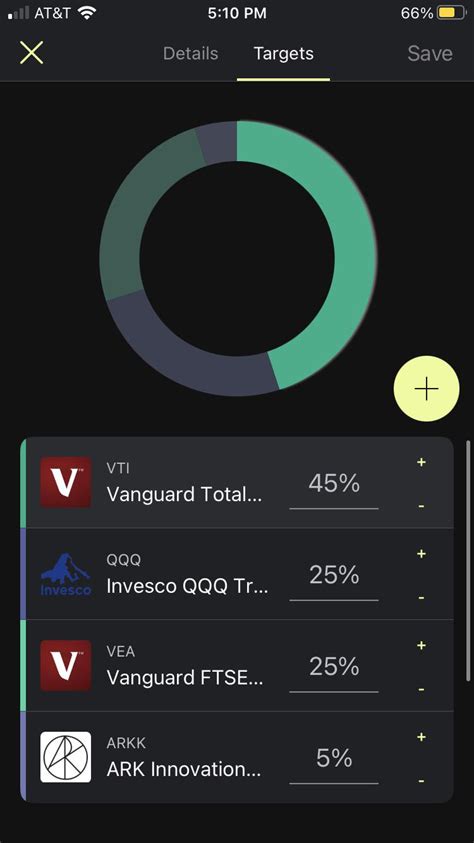Viewport: 474px width, 843px height.
Task: Tap the yellow add slice plus button
Action: 427,389
